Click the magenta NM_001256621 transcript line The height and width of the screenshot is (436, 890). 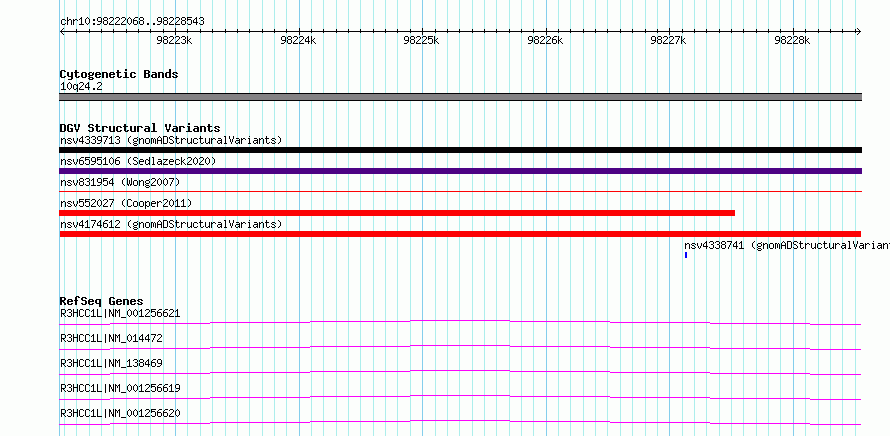(x=460, y=322)
